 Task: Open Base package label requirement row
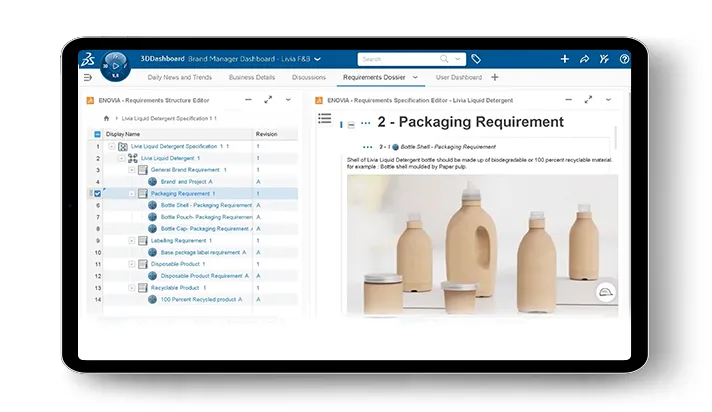click(x=203, y=253)
